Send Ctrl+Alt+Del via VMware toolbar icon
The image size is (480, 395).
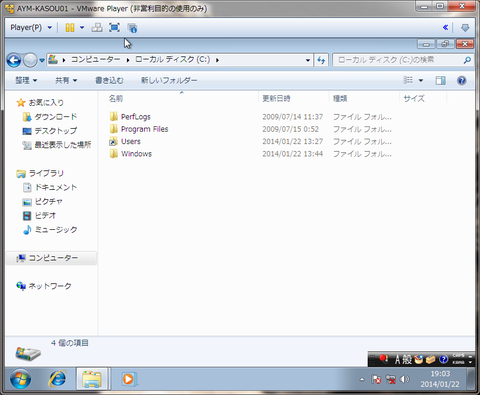(x=97, y=27)
